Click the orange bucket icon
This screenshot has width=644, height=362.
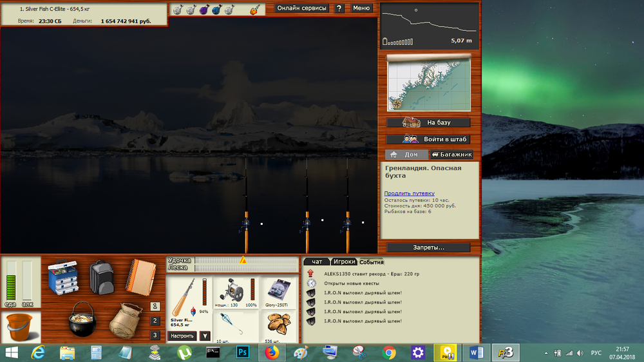tap(19, 327)
